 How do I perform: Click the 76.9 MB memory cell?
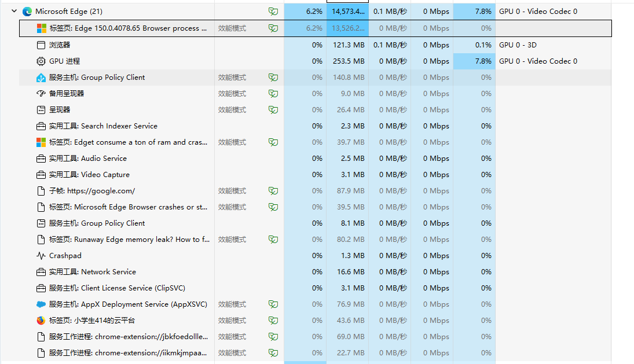point(348,304)
